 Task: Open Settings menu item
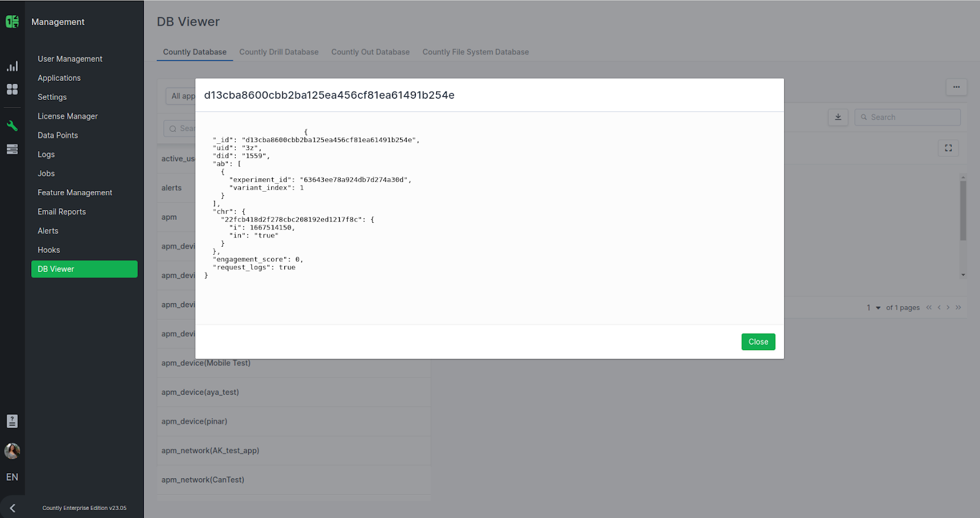pyautogui.click(x=52, y=97)
